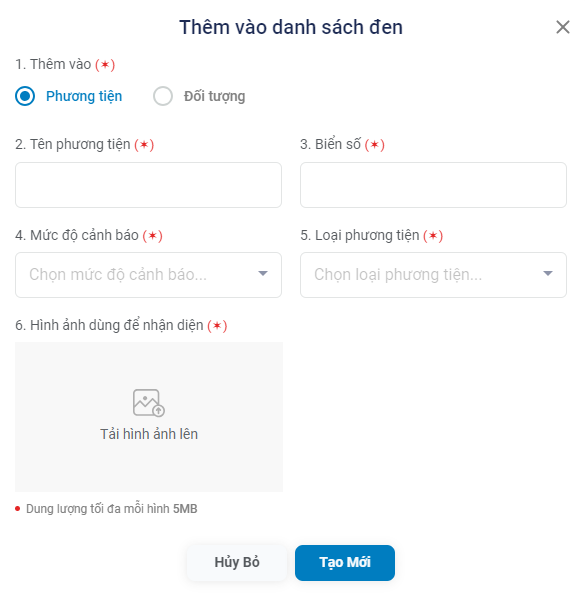Open the Chọn loại phương tiện dropdown
Image resolution: width=585 pixels, height=600 pixels.
(433, 275)
